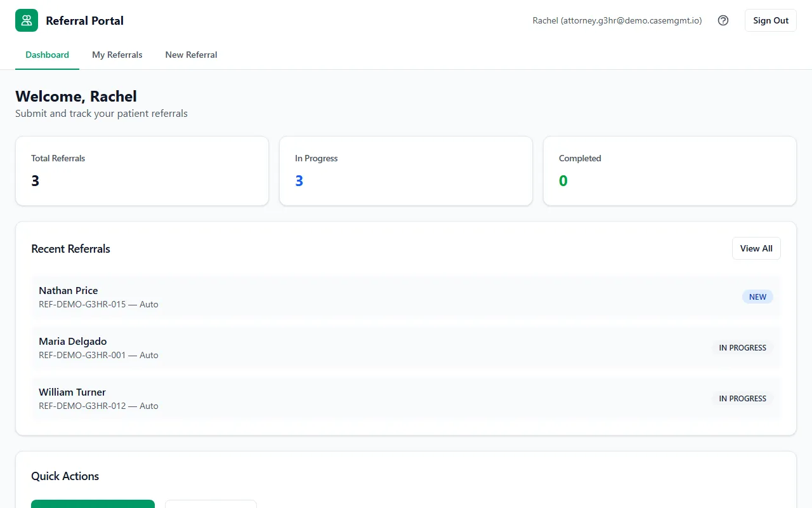
Task: Go to the New Referral tab
Action: click(191, 55)
